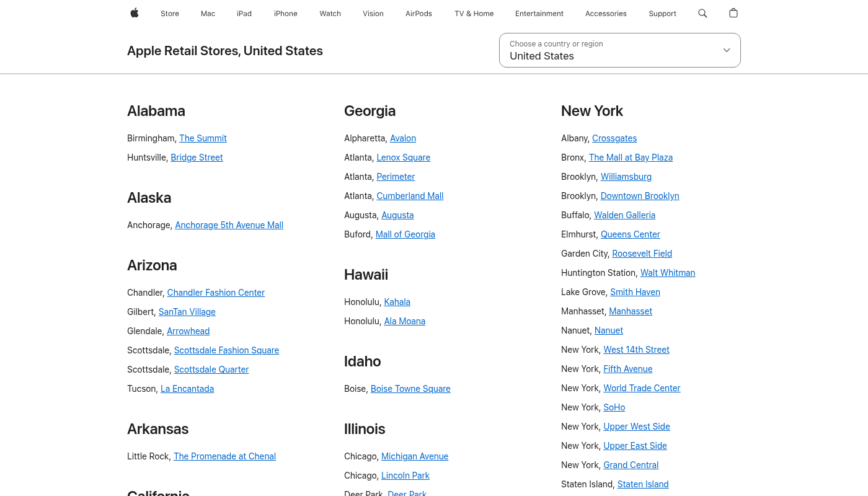Select Support in the top navigation
Image resolution: width=868 pixels, height=496 pixels.
coord(662,14)
